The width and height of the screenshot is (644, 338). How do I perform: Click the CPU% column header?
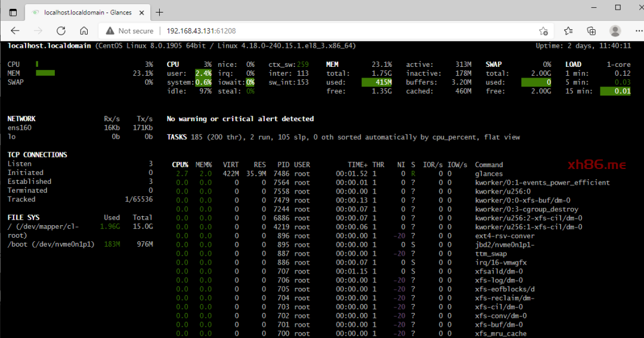(x=180, y=165)
